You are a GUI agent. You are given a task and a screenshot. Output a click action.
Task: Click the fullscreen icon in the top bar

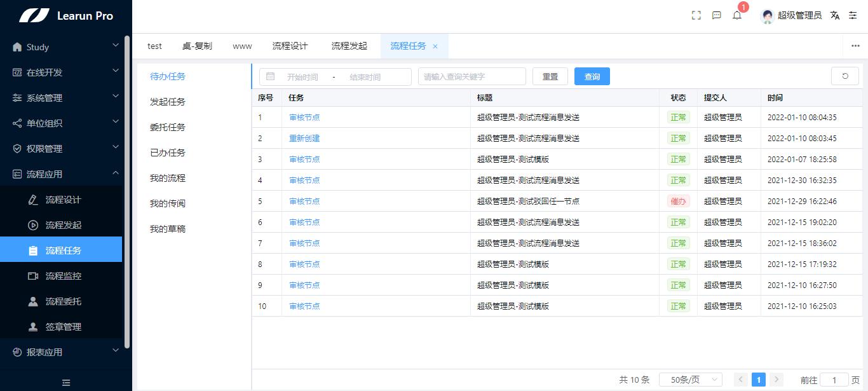[696, 15]
